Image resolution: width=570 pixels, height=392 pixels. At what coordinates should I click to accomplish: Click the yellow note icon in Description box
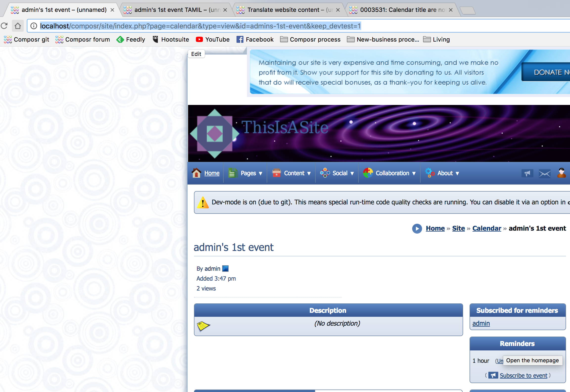pyautogui.click(x=203, y=326)
